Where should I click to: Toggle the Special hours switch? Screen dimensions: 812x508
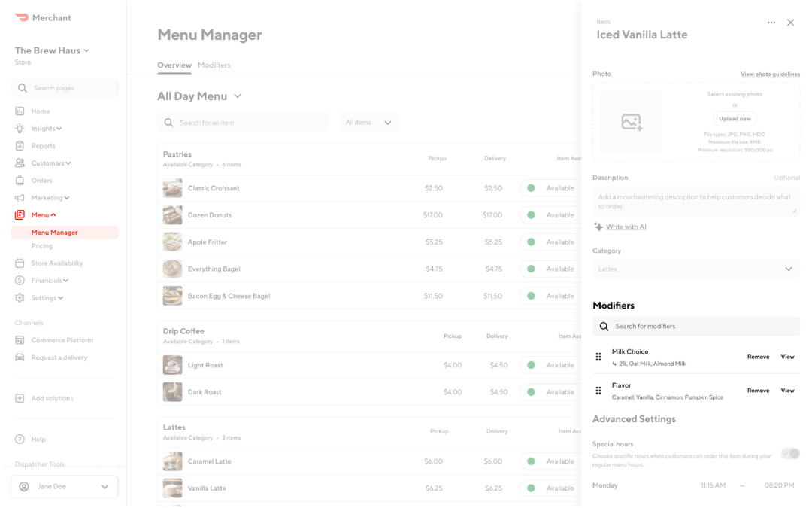(x=791, y=454)
